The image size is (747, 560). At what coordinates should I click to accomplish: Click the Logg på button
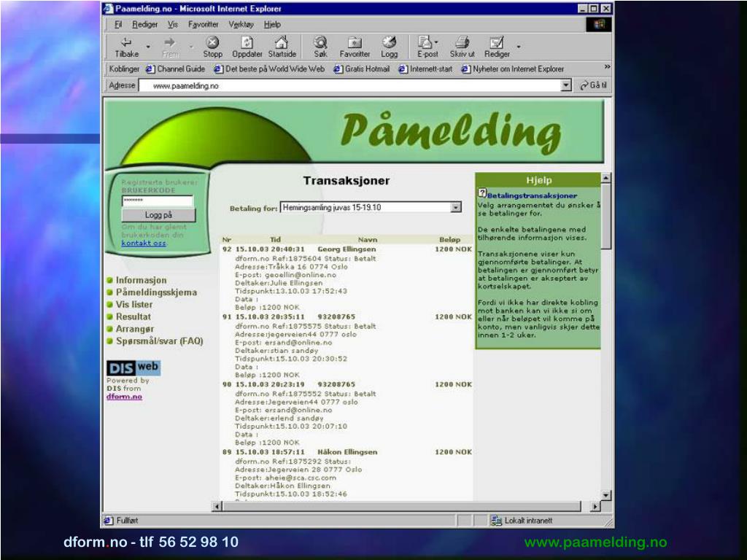(x=158, y=215)
